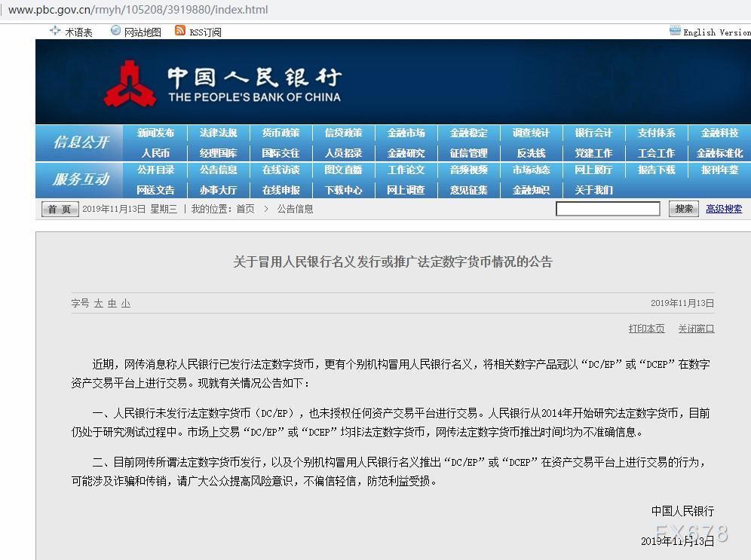Screen dimensions: 751x560
Task: Set font size to 中
Action: pos(112,304)
